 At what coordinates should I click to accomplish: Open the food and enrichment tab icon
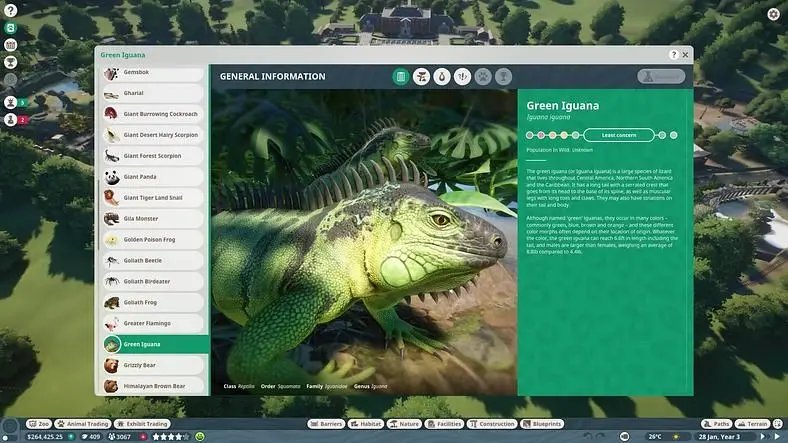pyautogui.click(x=442, y=77)
